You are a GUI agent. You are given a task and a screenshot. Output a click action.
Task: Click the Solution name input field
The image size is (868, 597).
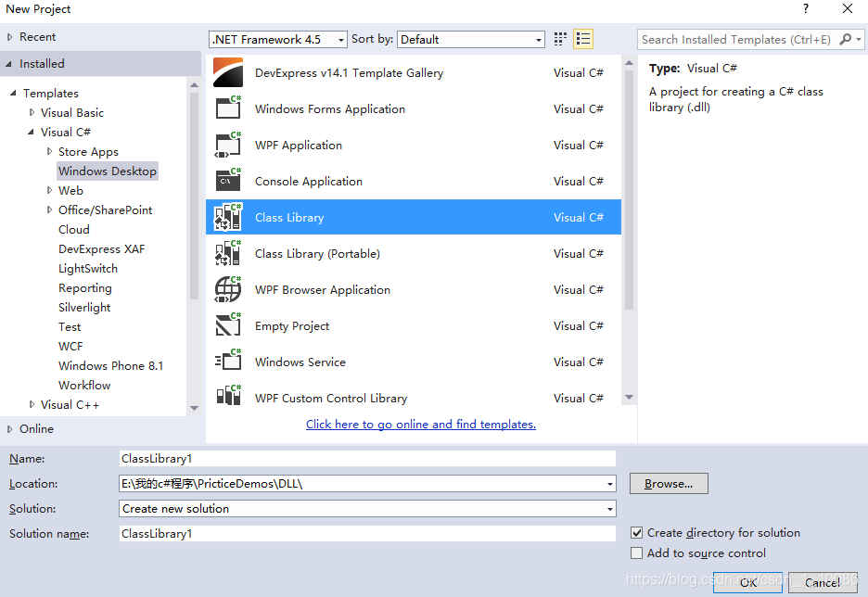[x=367, y=533]
